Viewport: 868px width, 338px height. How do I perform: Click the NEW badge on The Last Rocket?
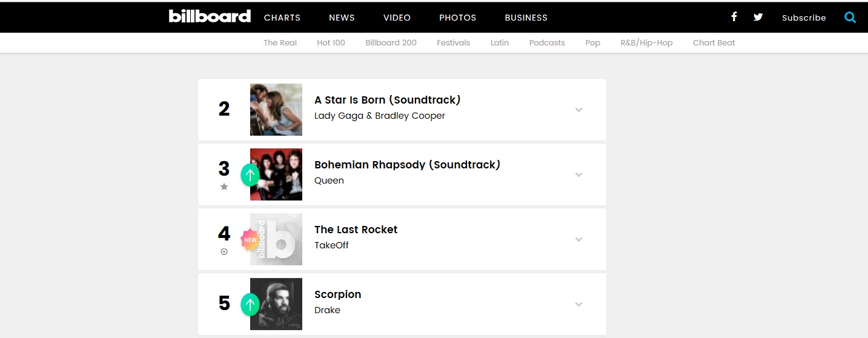click(250, 240)
